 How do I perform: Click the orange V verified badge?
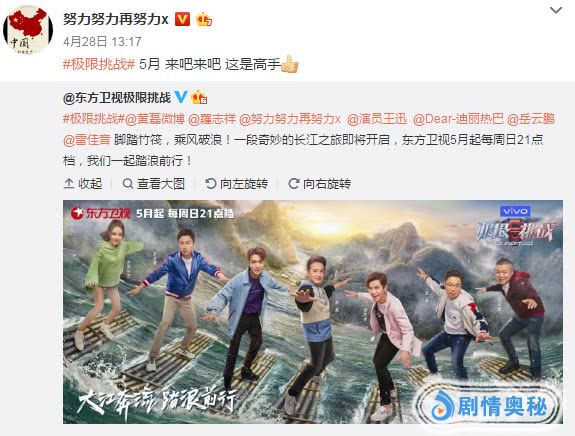[182, 19]
